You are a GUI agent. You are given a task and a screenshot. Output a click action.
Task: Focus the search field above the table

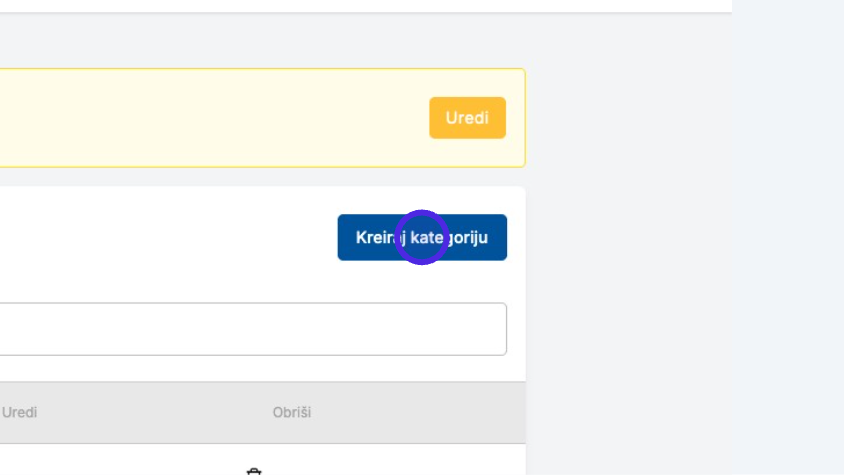[253, 329]
